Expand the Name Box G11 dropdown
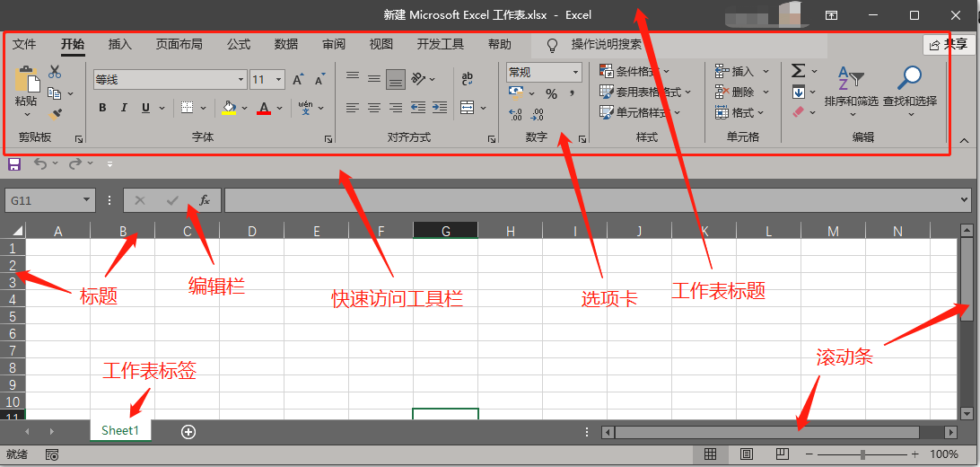980x467 pixels. click(85, 200)
